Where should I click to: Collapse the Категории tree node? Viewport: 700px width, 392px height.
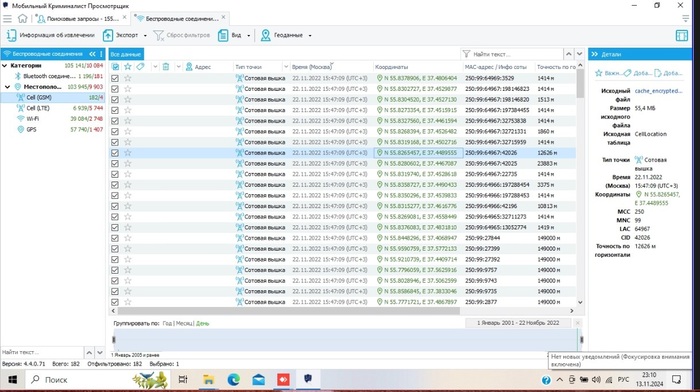point(5,65)
